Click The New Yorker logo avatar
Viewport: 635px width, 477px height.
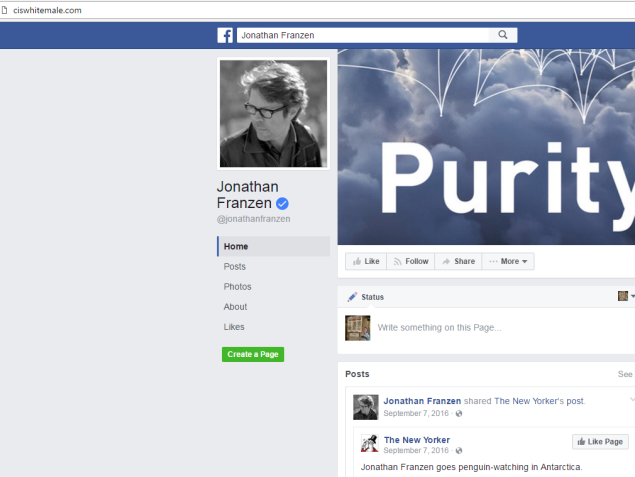(369, 443)
